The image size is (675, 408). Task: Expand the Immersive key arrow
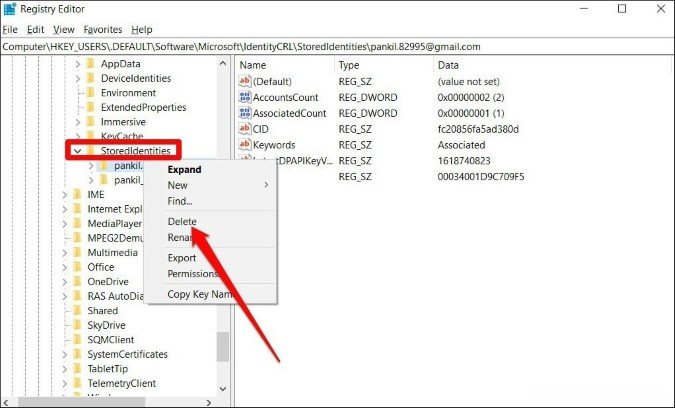[77, 122]
